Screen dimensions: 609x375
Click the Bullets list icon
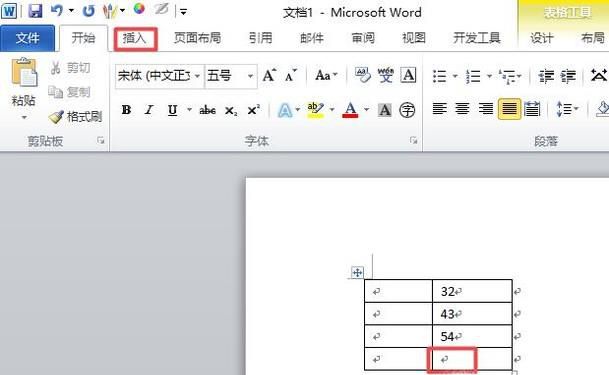440,76
